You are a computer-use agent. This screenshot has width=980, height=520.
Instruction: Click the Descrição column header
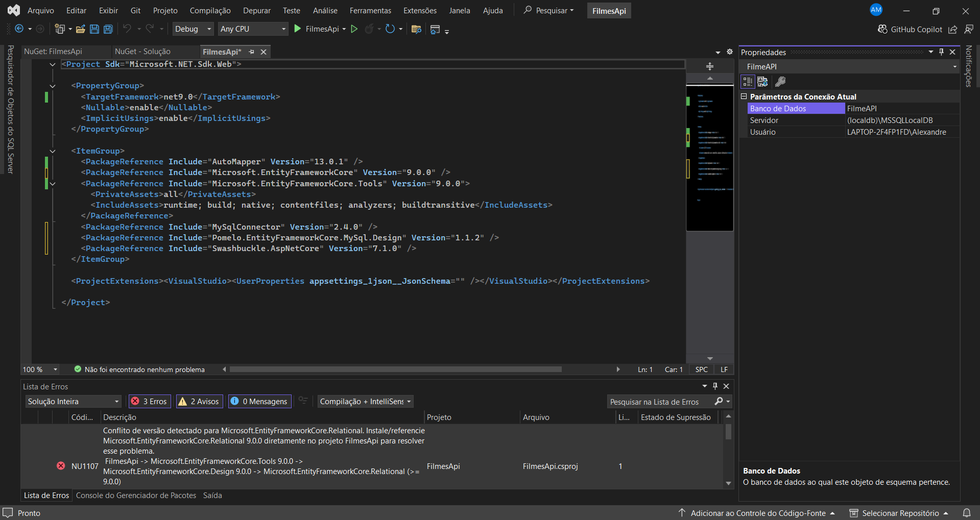point(262,417)
